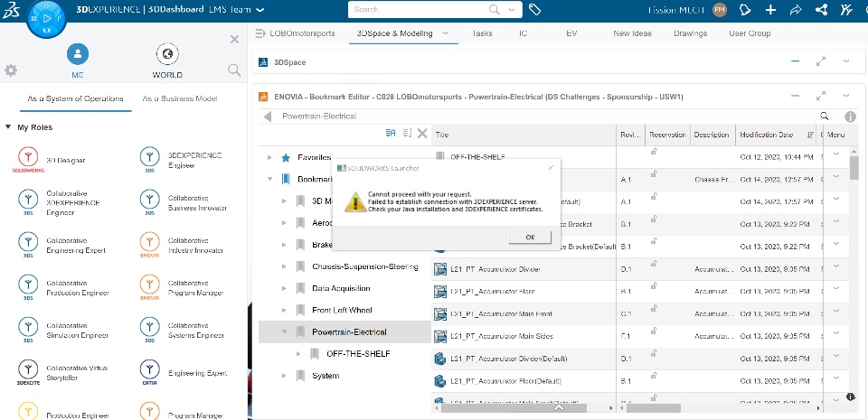Click the L21_PT_Accumulator Floor(Default) part icon
This screenshot has width=868, height=420.
point(440,381)
